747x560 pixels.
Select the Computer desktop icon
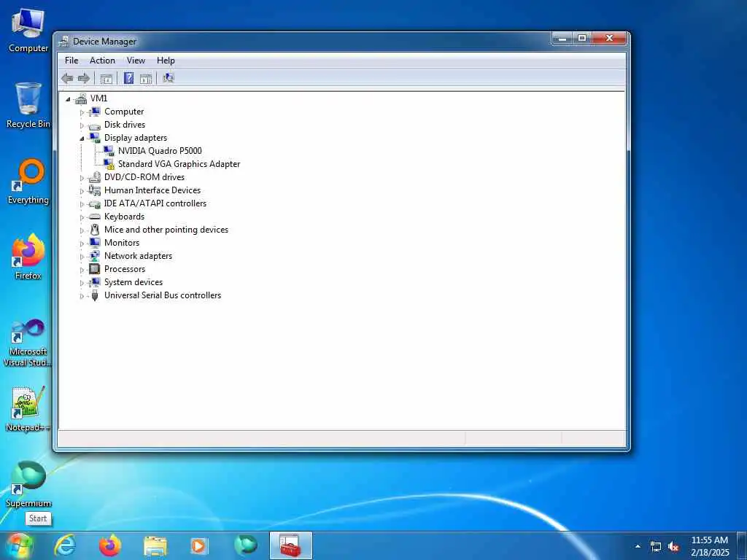[x=28, y=29]
